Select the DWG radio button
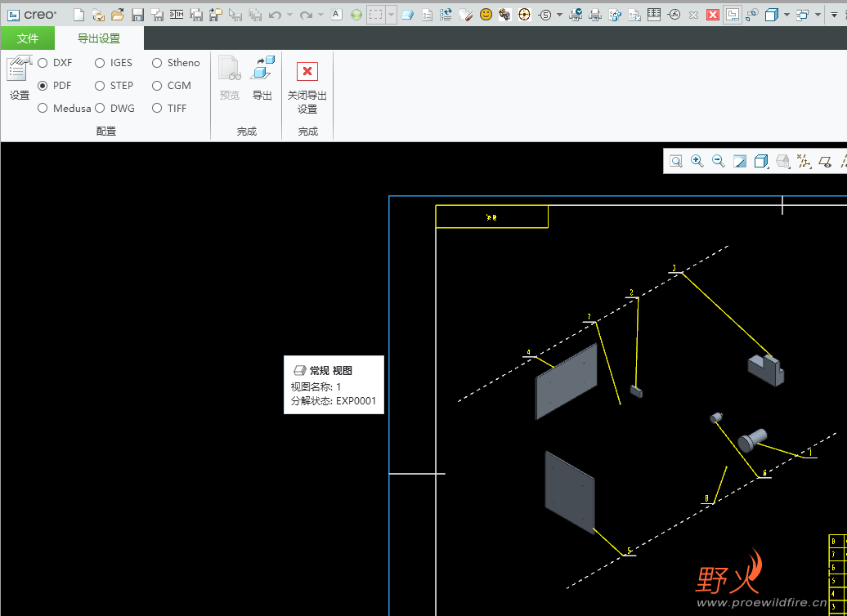 [100, 109]
